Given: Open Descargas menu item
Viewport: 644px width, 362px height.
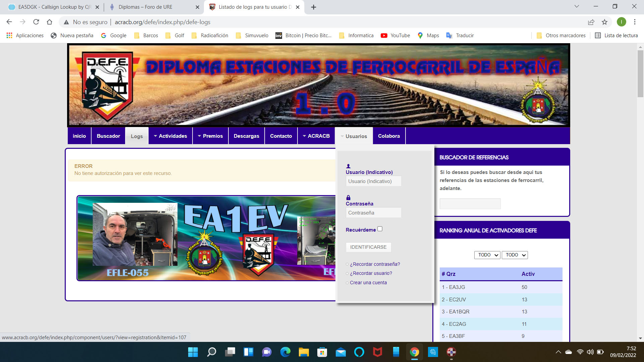Looking at the screenshot, I should point(247,136).
